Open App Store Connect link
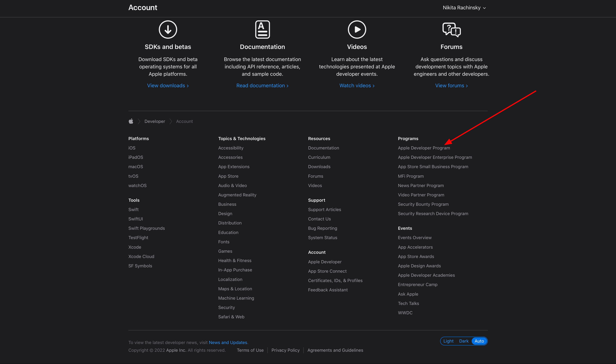Image resolution: width=616 pixels, height=364 pixels. [327, 271]
